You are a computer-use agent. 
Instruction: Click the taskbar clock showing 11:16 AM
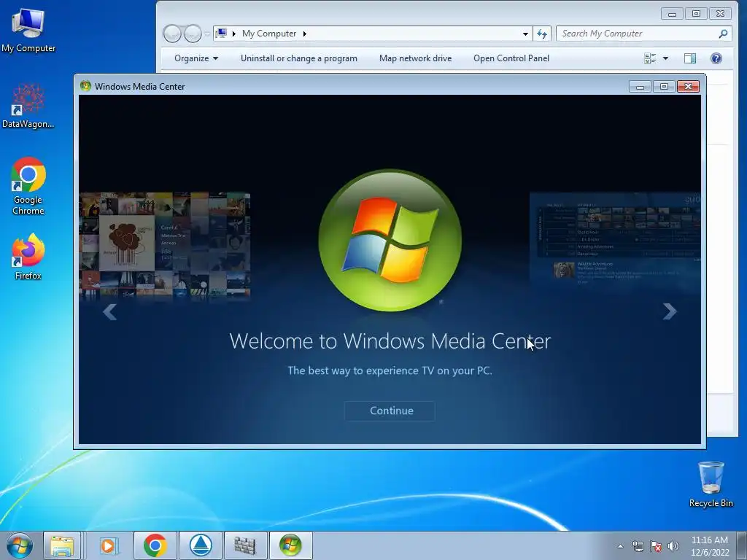coord(709,546)
